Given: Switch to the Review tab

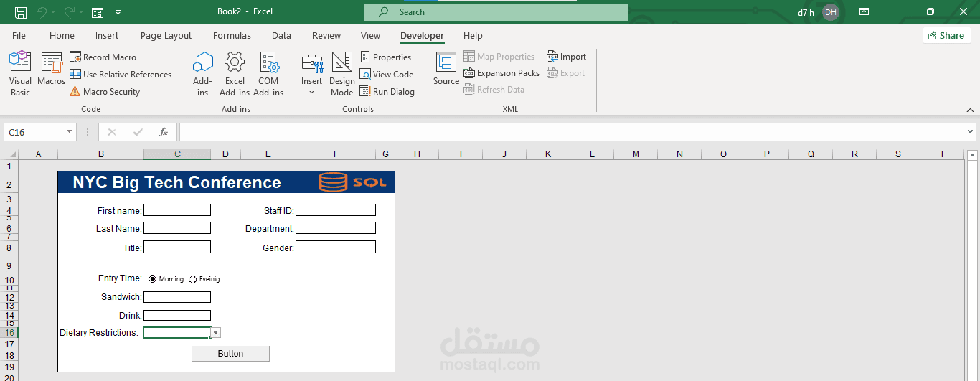Looking at the screenshot, I should 326,35.
